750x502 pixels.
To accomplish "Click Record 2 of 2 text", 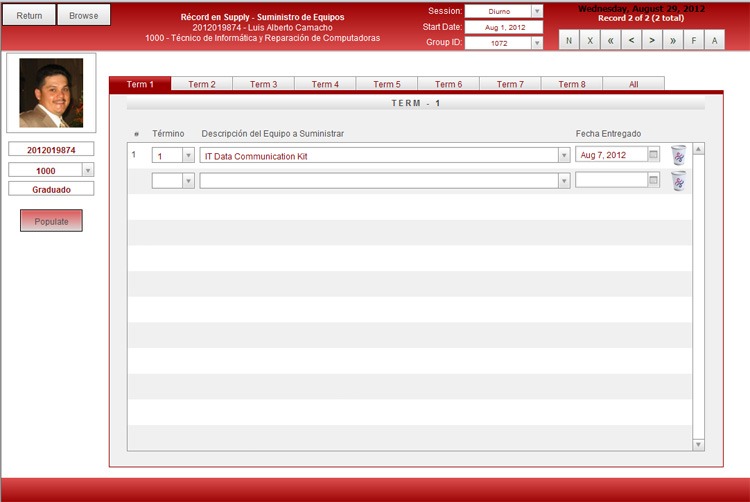I will (641, 18).
